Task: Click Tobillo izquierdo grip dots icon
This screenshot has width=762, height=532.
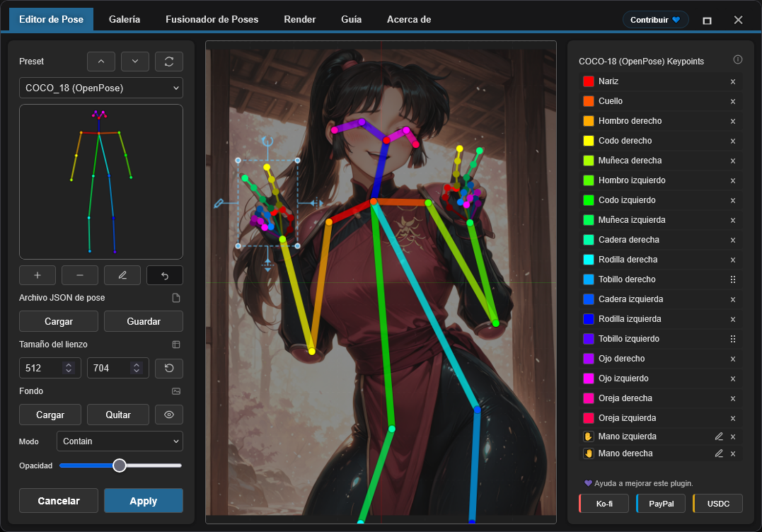Action: (x=733, y=339)
